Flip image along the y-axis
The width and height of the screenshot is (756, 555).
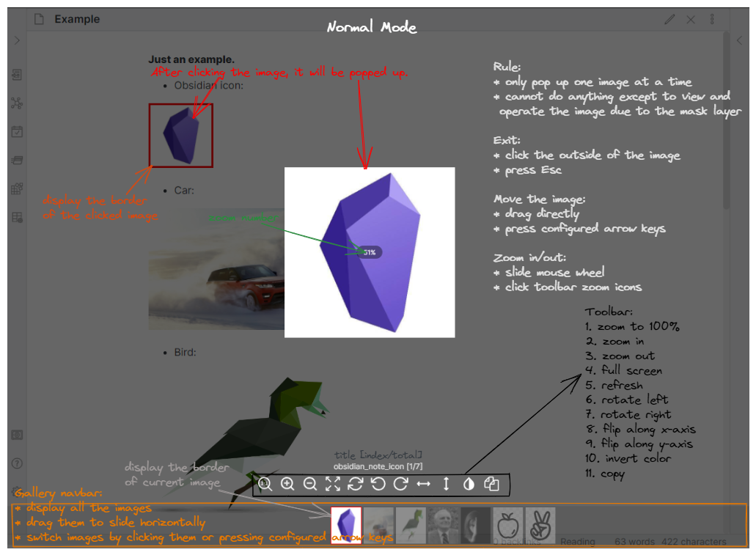446,484
